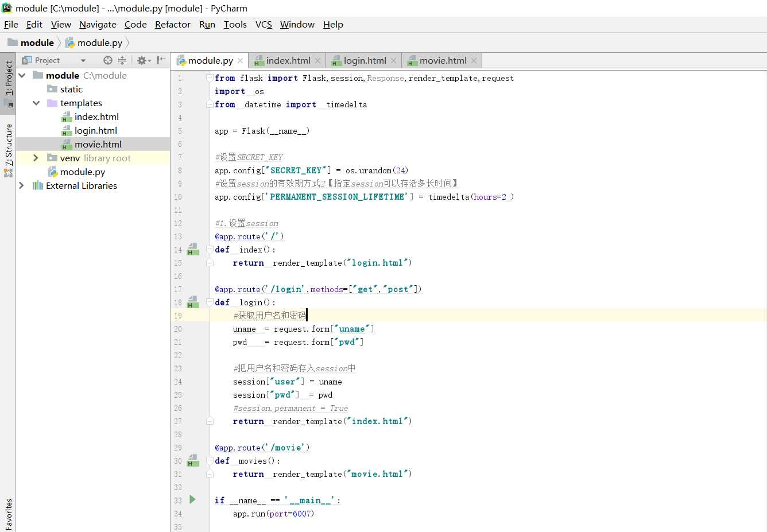Open the Navigate menu

tap(98, 24)
